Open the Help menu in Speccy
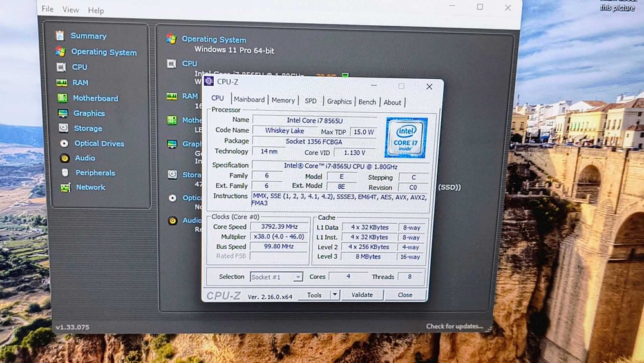Image resolution: width=644 pixels, height=363 pixels. 96,10
